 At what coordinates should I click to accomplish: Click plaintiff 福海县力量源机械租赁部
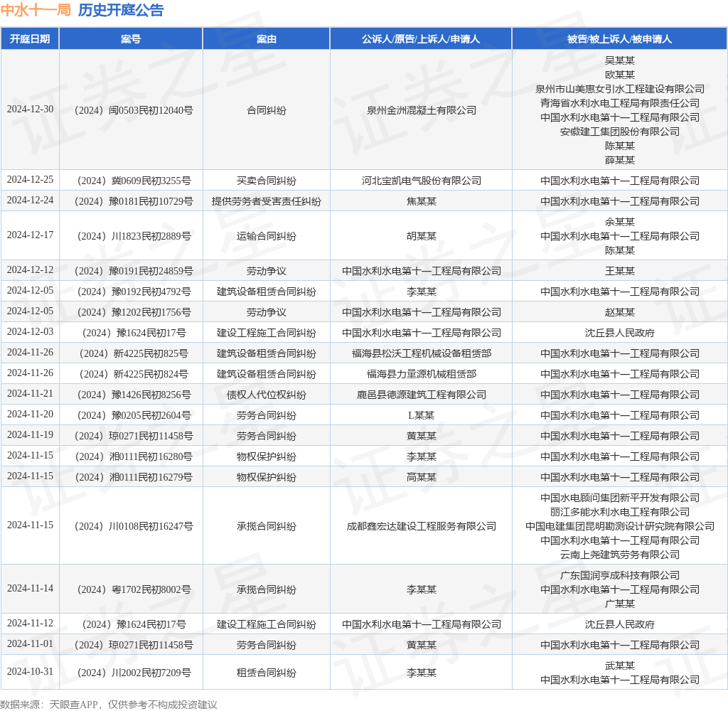coord(422,374)
